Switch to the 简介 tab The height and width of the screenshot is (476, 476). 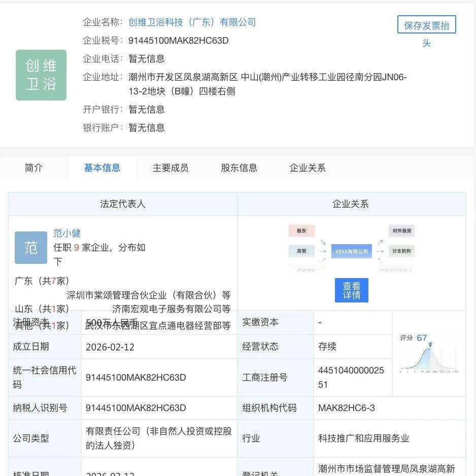[33, 167]
